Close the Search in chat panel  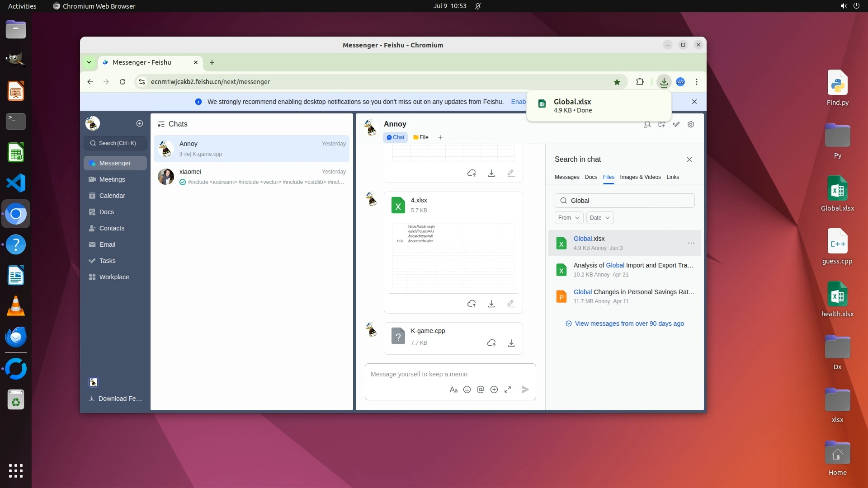click(x=689, y=160)
